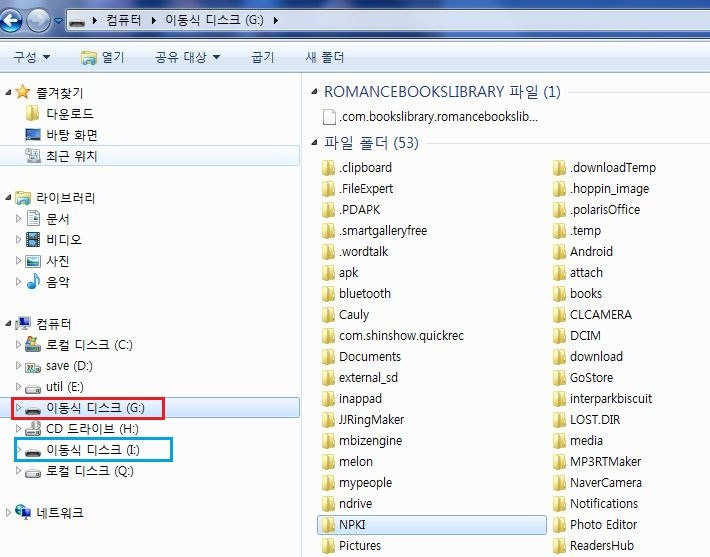The image size is (710, 557).
Task: Click 네트워크 icon in sidebar
Action: pos(23,512)
